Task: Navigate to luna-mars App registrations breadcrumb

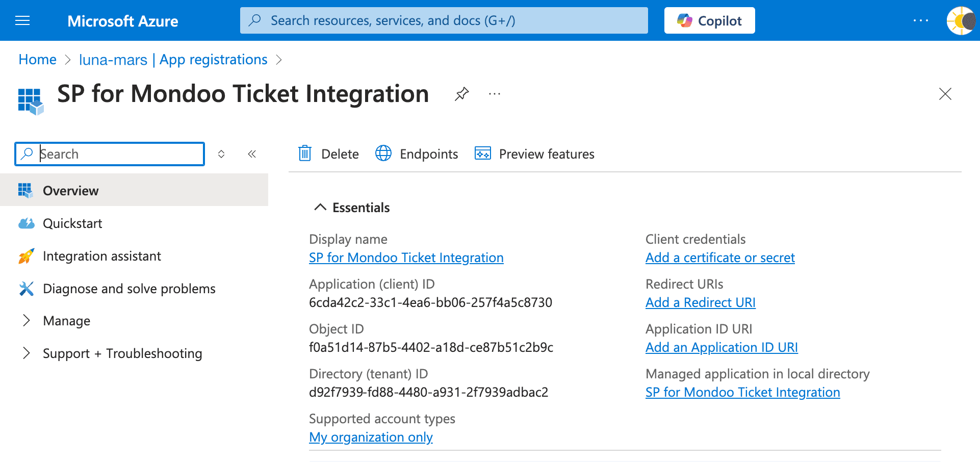Action: (173, 59)
